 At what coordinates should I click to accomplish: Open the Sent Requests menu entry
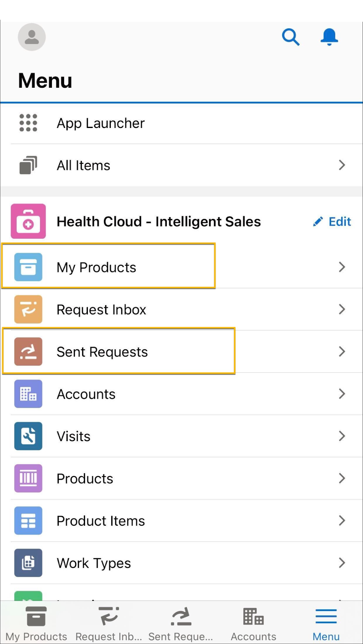[102, 352]
